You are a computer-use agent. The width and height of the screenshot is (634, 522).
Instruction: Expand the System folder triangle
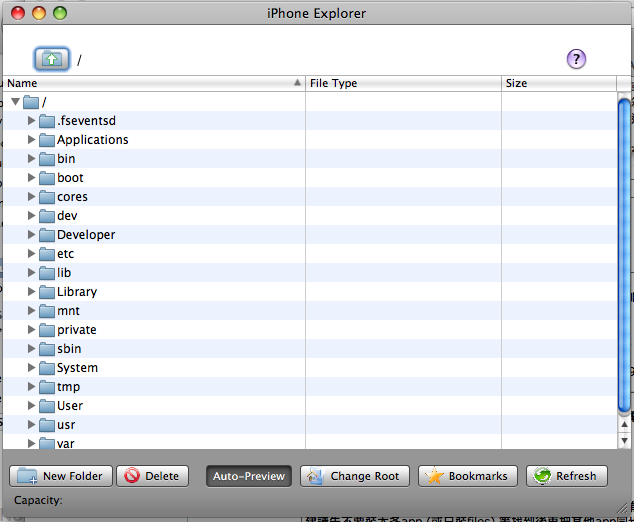31,368
